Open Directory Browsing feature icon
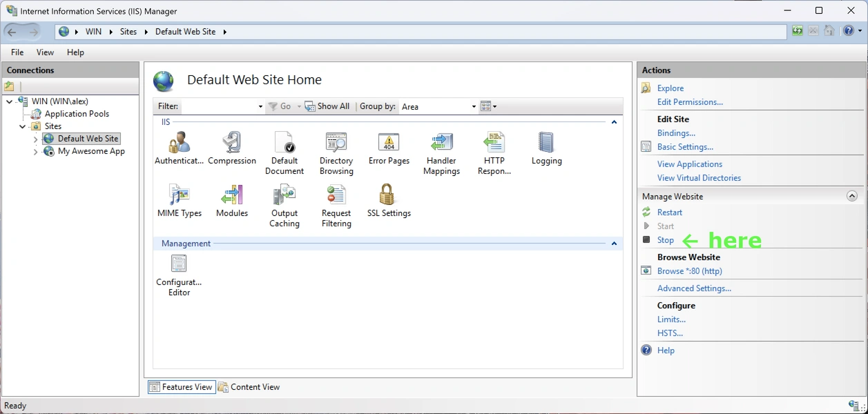The image size is (868, 414). 336,154
